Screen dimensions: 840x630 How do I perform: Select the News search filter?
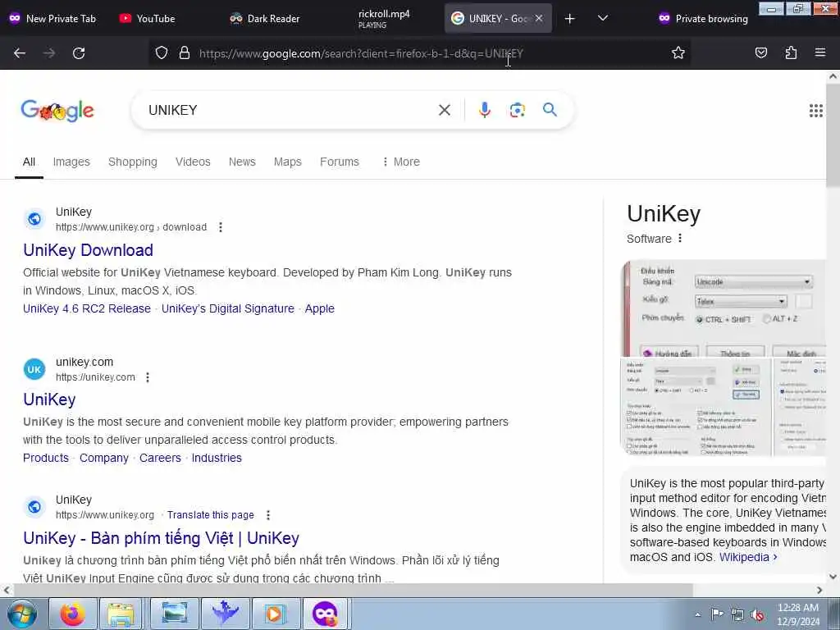point(242,162)
